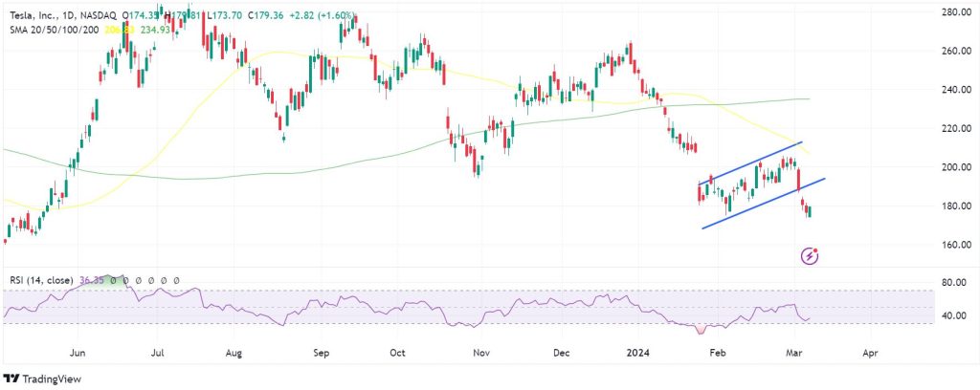Image resolution: width=980 pixels, height=390 pixels.
Task: Click the Nov label on time axis
Action: [x=481, y=353]
